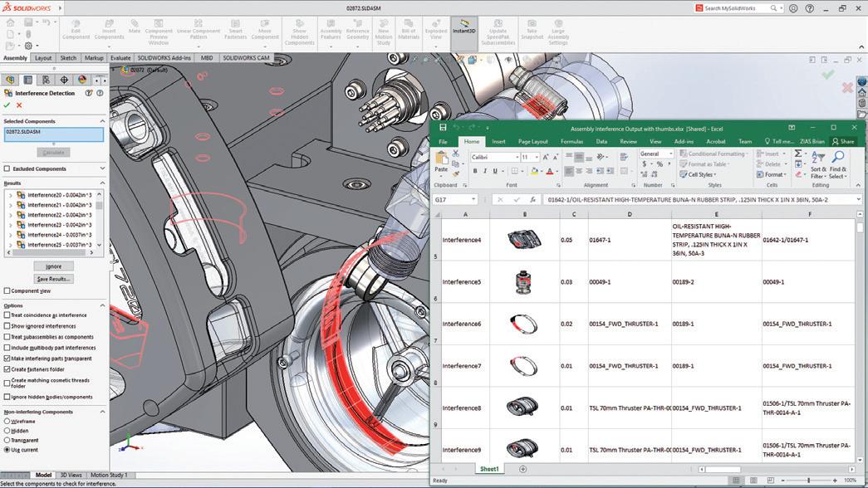Click the Ignore button

(x=54, y=266)
